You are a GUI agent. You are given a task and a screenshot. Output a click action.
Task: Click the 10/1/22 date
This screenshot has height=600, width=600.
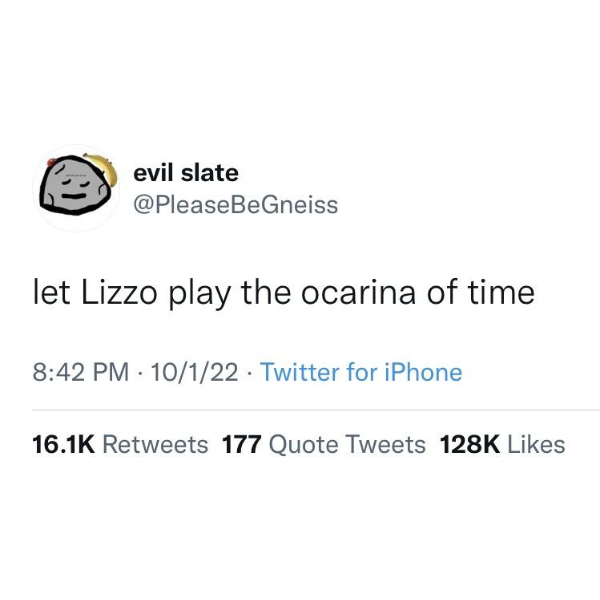coord(194,372)
